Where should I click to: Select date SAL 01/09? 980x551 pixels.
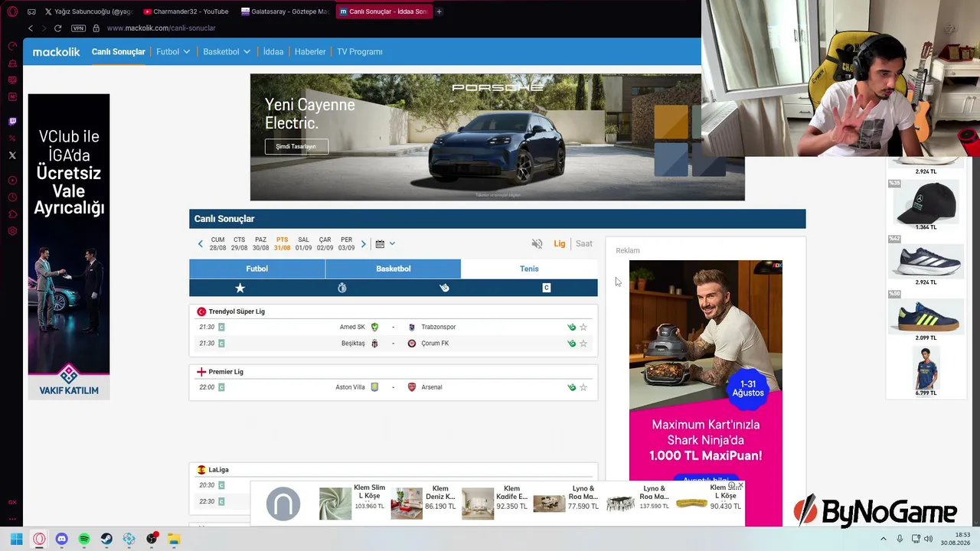click(304, 244)
